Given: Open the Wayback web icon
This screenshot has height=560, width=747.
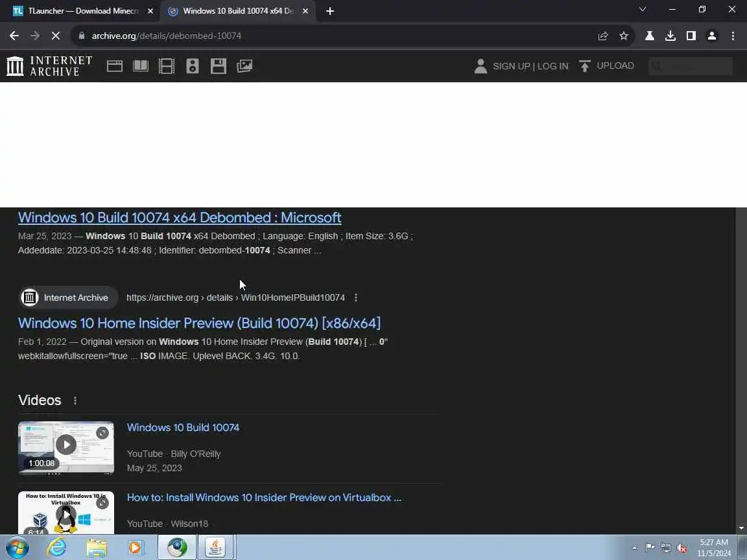Looking at the screenshot, I should point(114,65).
